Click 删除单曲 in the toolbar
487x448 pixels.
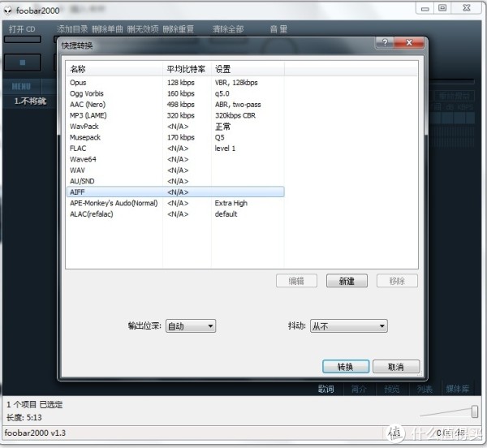click(107, 29)
